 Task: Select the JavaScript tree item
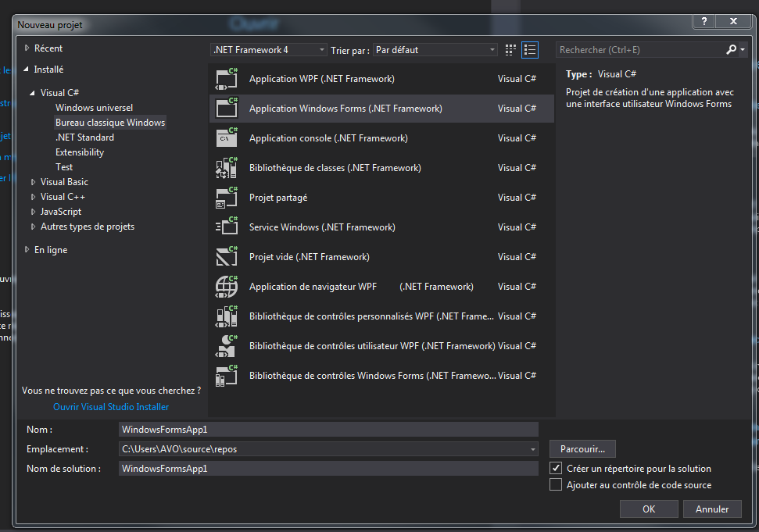pos(61,212)
